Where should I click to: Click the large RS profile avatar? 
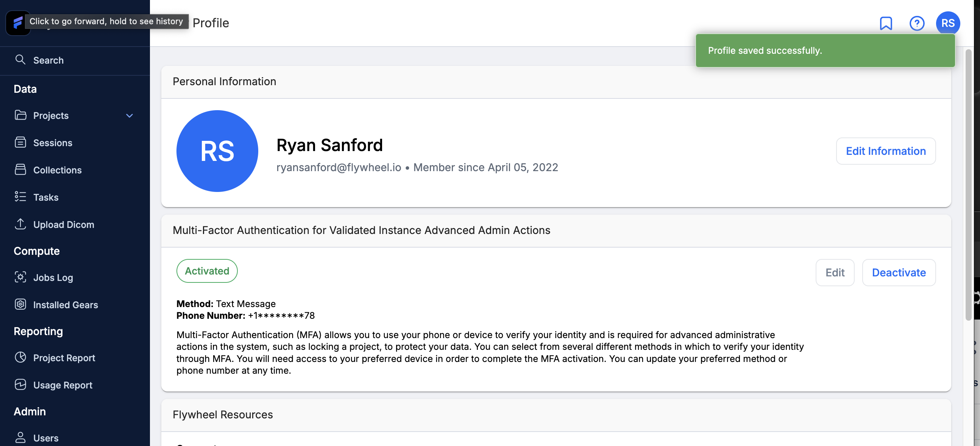pos(217,151)
